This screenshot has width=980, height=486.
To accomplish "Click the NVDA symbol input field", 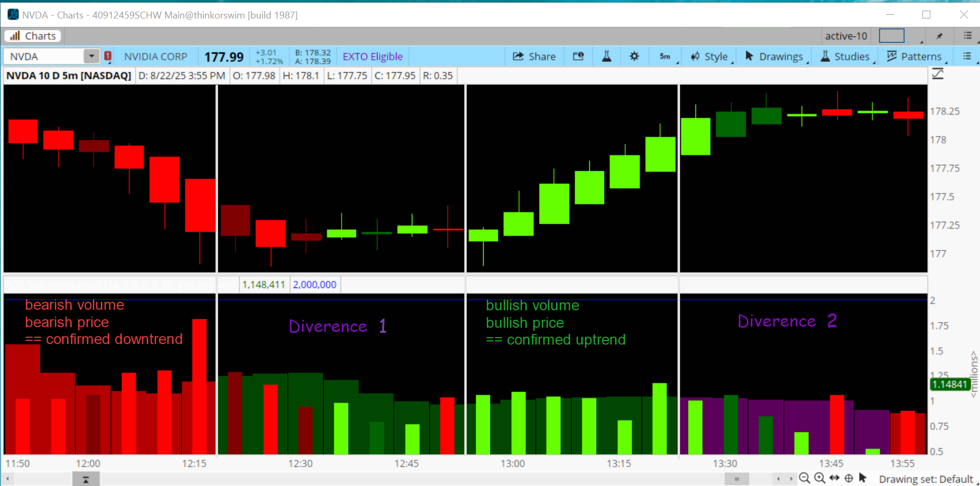I will point(44,56).
